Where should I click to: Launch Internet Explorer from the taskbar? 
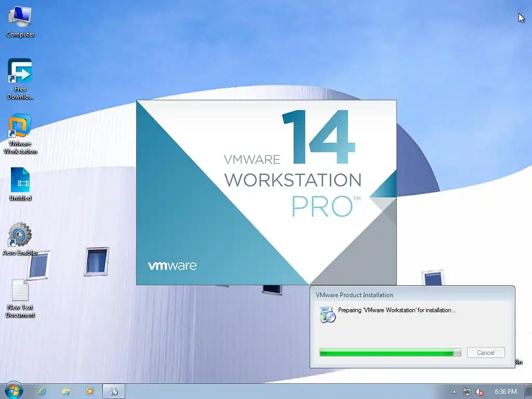tap(42, 391)
